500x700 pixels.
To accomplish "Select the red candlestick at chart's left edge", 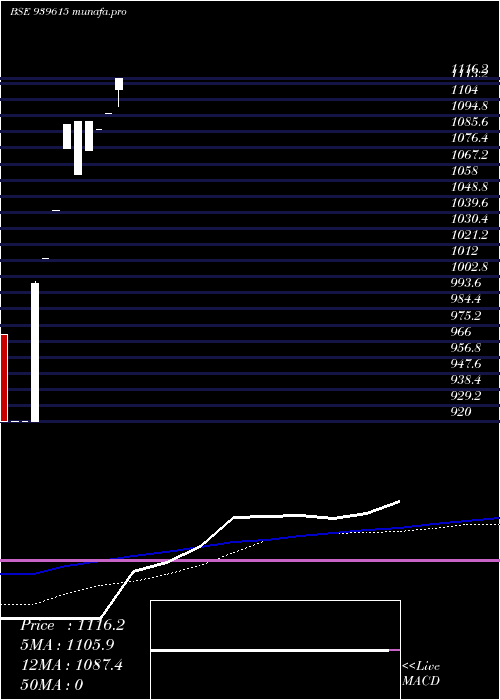I will pyautogui.click(x=4, y=378).
